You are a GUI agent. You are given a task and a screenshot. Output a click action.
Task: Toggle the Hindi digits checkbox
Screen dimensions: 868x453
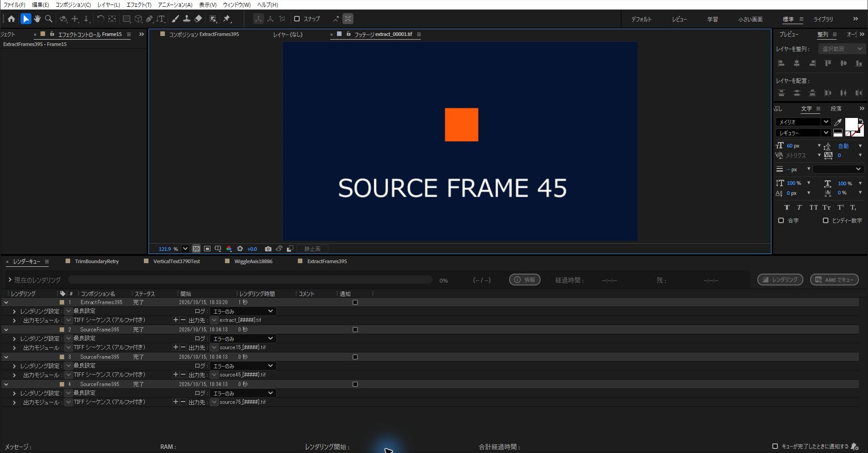pyautogui.click(x=826, y=220)
